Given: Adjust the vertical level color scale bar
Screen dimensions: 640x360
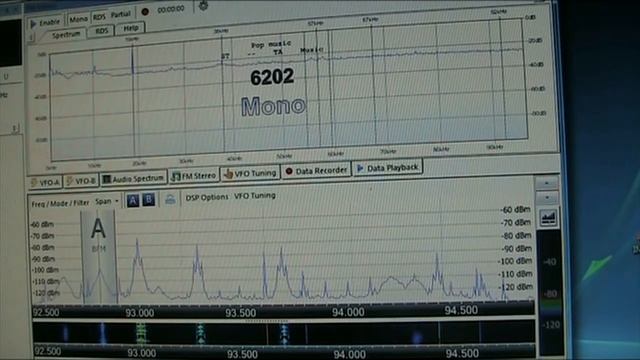Looking at the screenshot, I should [x=550, y=292].
